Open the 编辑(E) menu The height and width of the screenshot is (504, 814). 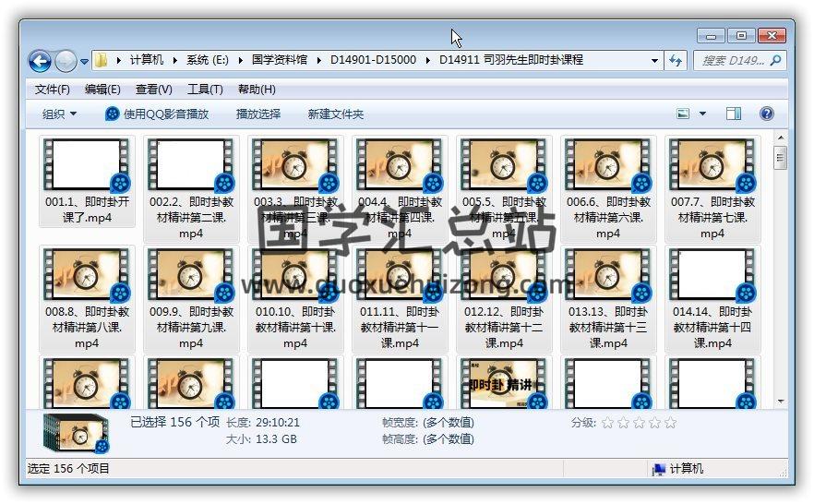(x=102, y=90)
